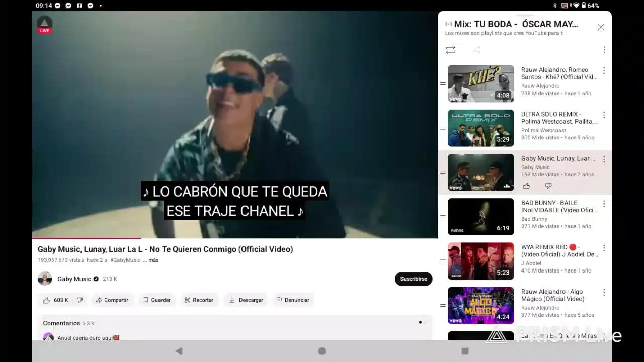Viewport: 644px width, 362px height.
Task: Save the video with Guardar
Action: [x=157, y=300]
